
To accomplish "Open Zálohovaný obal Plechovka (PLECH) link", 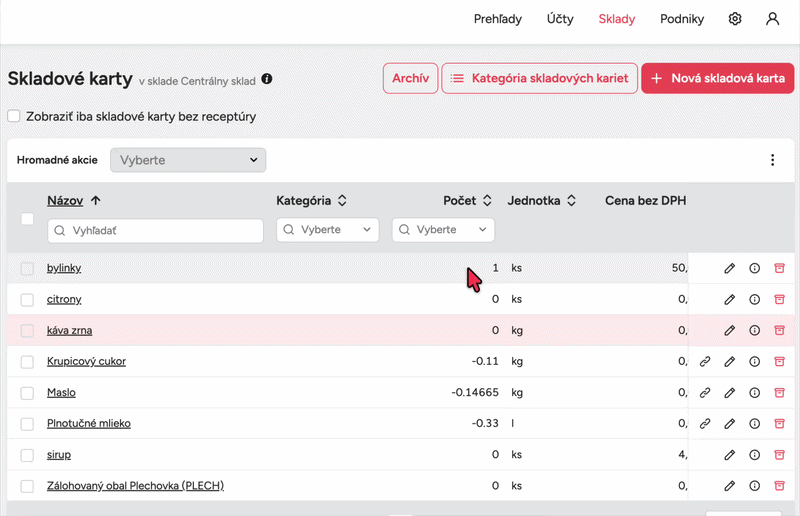I will 135,486.
